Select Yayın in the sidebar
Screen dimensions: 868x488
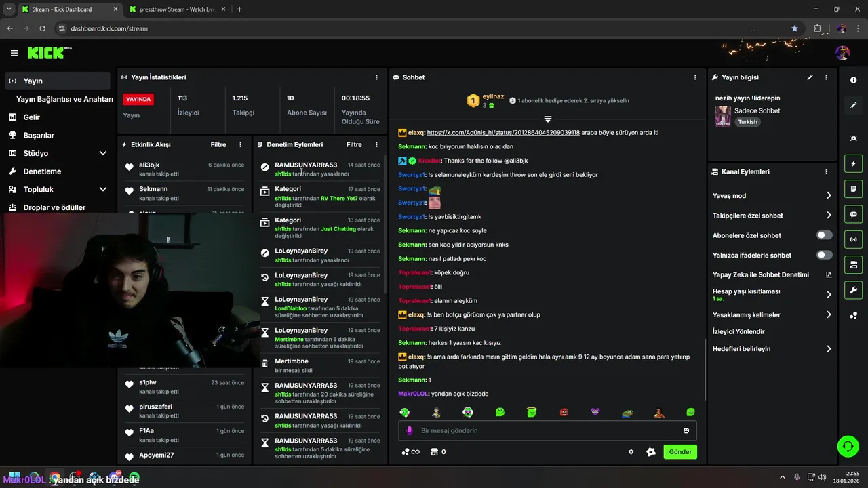pyautogui.click(x=58, y=81)
